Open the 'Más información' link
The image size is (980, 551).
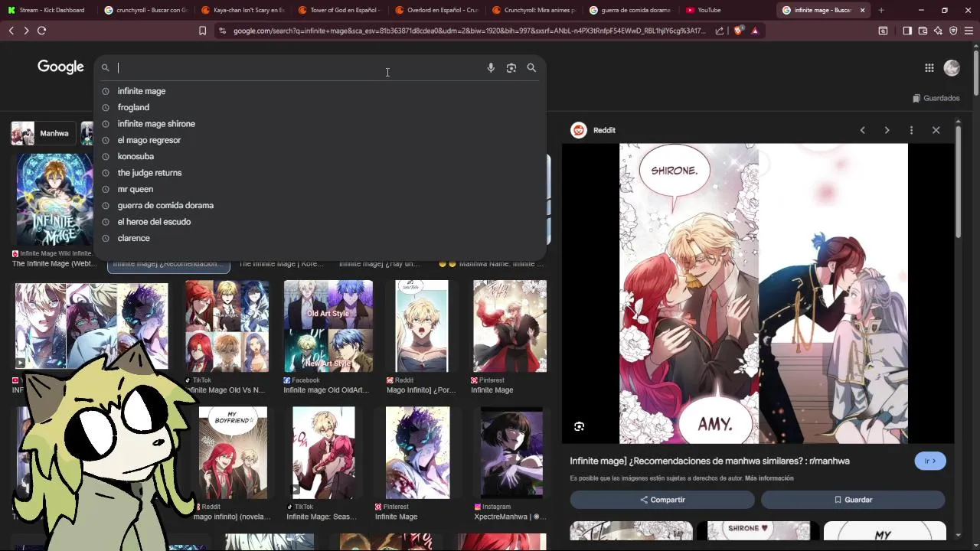(769, 478)
